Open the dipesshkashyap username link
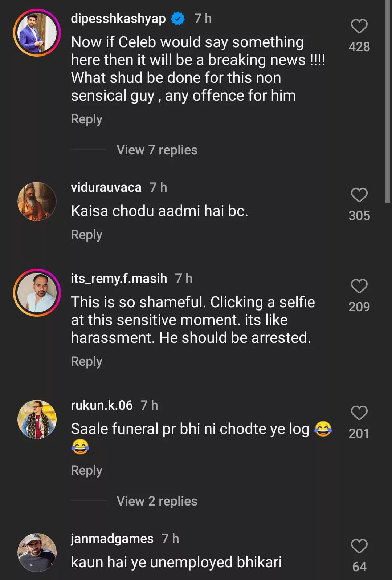 coord(118,19)
